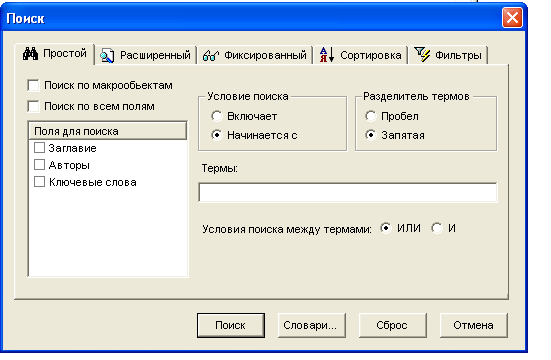551x360 pixels.
Task: Choose Запятая as term separator
Action: tap(371, 135)
